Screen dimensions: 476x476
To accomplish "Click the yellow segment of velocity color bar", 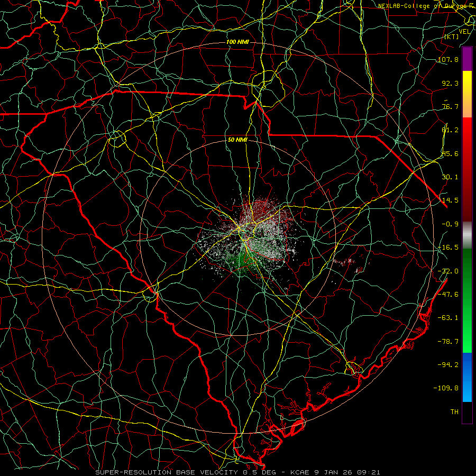I will (x=467, y=94).
